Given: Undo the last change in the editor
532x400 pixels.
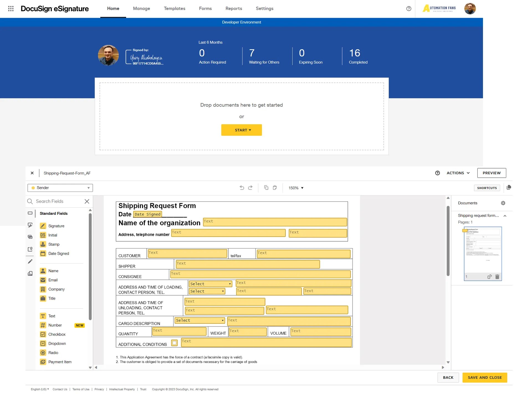Looking at the screenshot, I should 242,187.
